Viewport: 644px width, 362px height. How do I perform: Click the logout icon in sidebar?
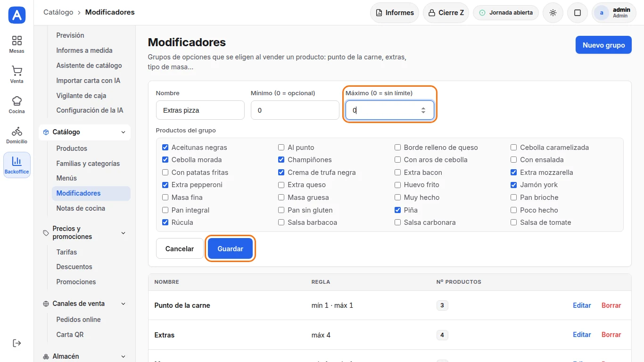[17, 343]
